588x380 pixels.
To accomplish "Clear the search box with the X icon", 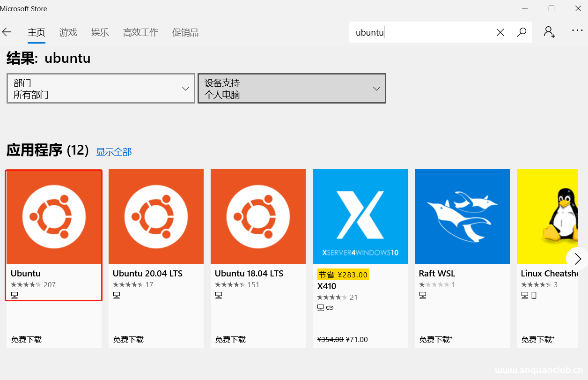I will (500, 32).
